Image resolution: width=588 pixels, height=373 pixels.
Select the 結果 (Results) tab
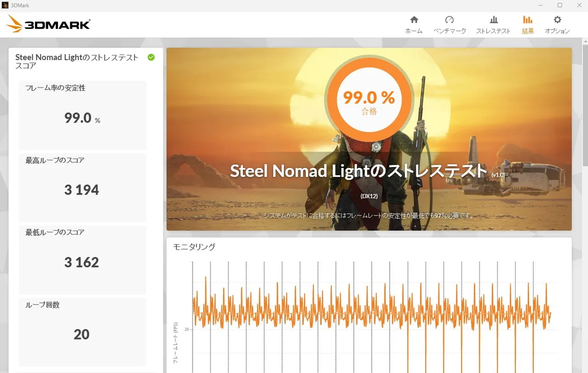[x=528, y=25]
